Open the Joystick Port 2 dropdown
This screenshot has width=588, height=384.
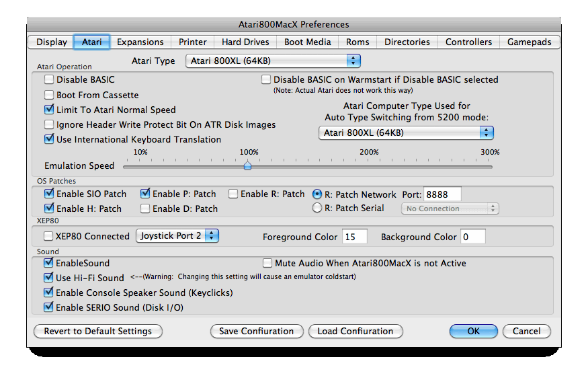click(177, 236)
